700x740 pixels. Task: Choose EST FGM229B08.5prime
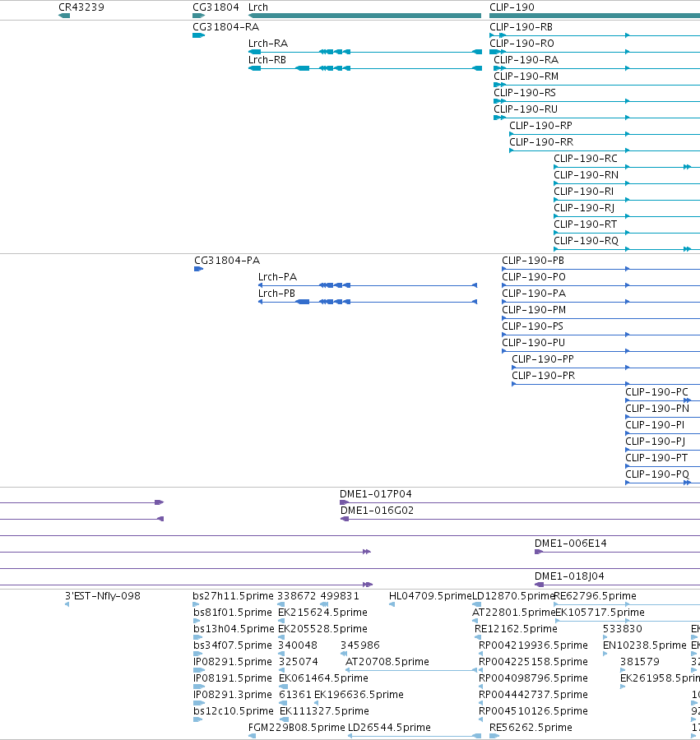297,728
